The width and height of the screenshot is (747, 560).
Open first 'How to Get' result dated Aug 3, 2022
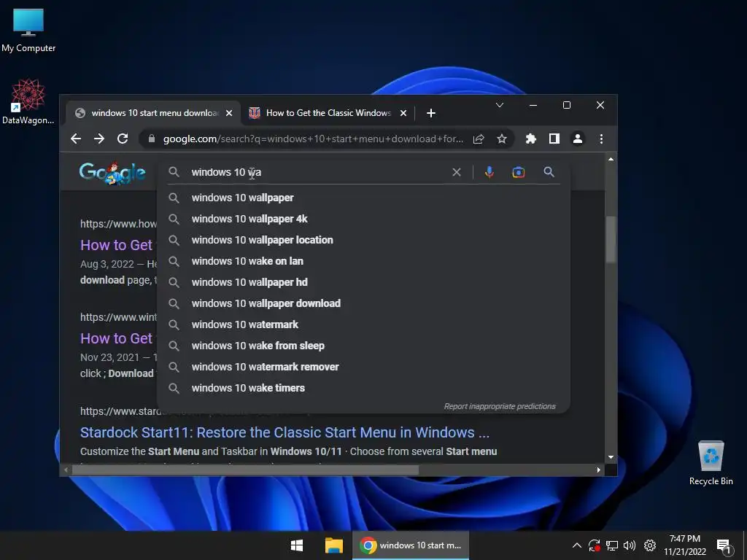point(116,245)
